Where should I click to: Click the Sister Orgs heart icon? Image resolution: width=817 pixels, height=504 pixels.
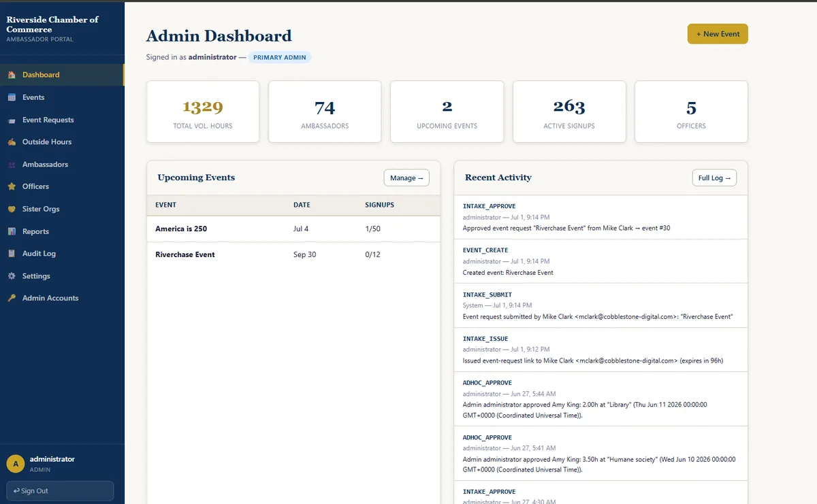(12, 209)
